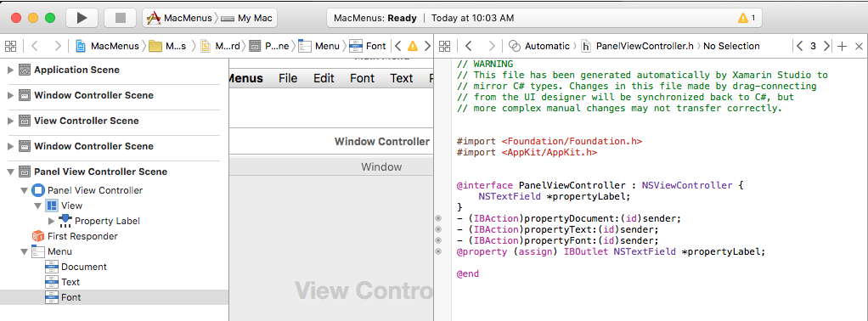This screenshot has width=868, height=321.
Task: Choose the My Mac run destination
Action: 247,18
